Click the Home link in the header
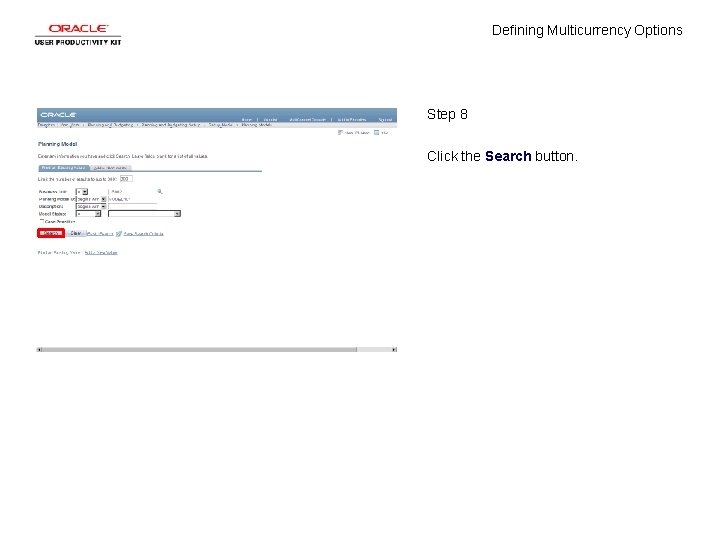 point(247,119)
